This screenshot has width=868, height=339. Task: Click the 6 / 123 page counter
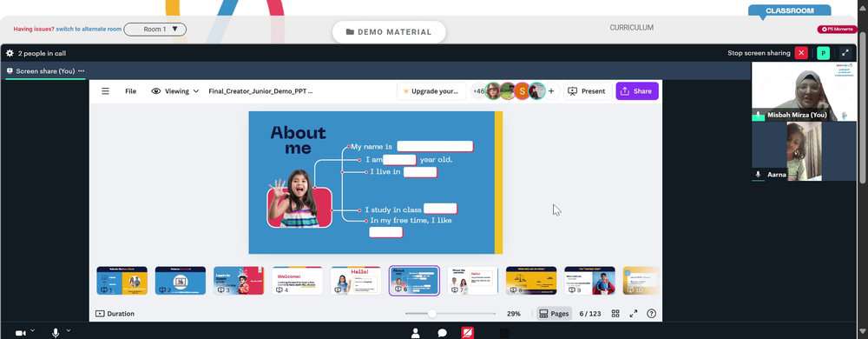(590, 314)
